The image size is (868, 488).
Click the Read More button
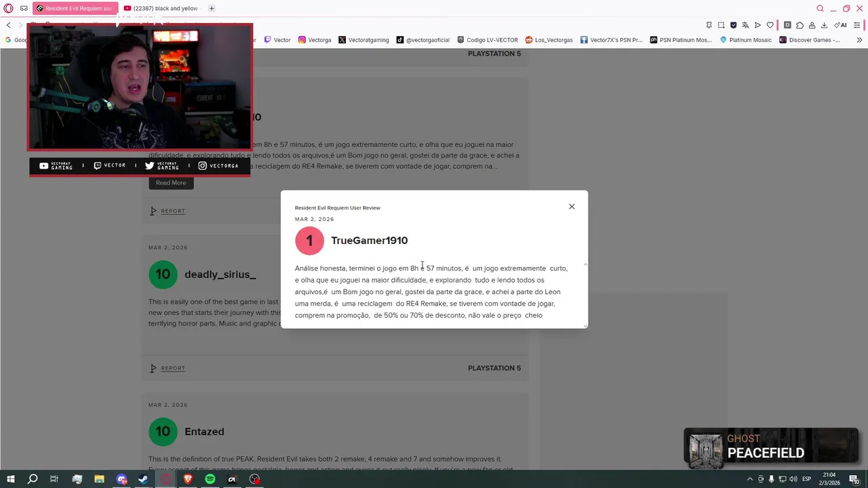(171, 183)
